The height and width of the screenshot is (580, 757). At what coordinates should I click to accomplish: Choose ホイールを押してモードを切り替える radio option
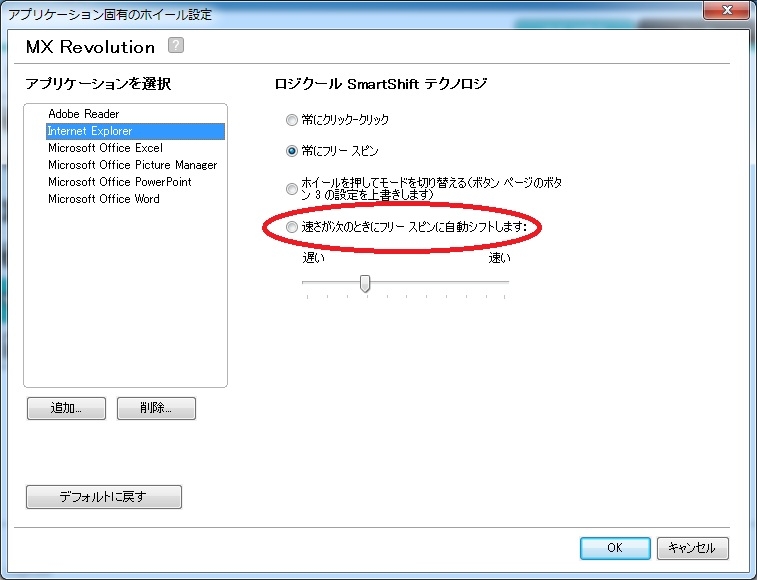[292, 189]
